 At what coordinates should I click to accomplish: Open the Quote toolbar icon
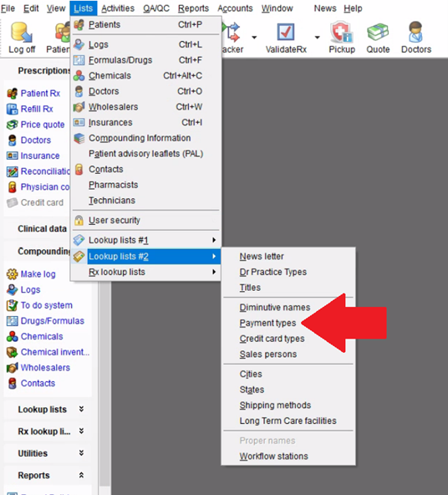378,38
